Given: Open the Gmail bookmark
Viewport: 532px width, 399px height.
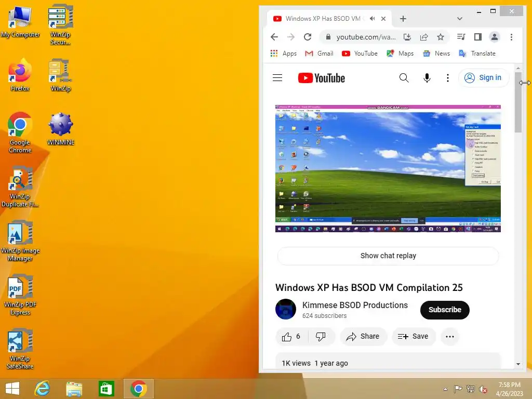Looking at the screenshot, I should (x=319, y=54).
